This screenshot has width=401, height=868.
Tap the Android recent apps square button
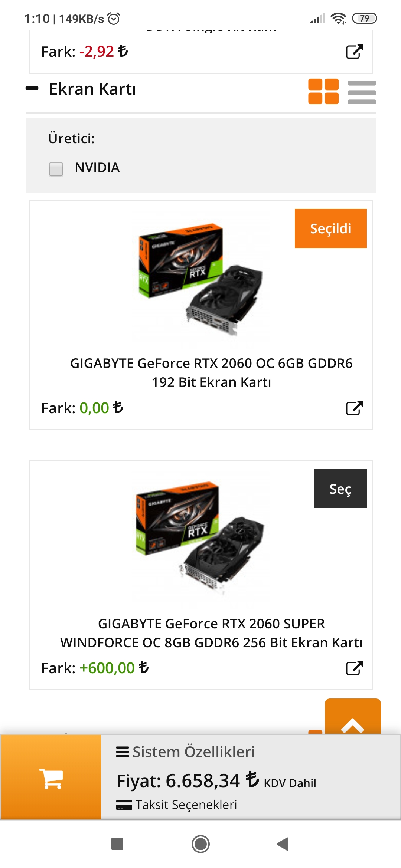tap(117, 844)
